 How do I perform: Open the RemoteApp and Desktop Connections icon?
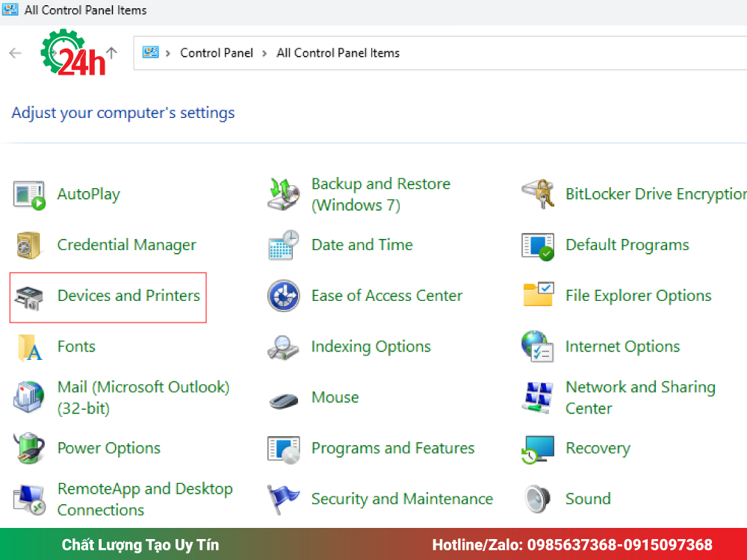tap(29, 500)
